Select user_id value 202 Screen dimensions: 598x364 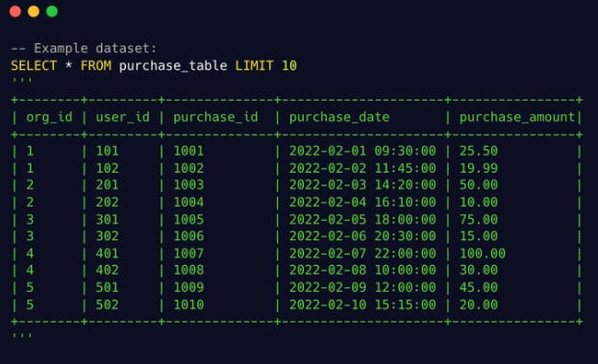coord(107,202)
